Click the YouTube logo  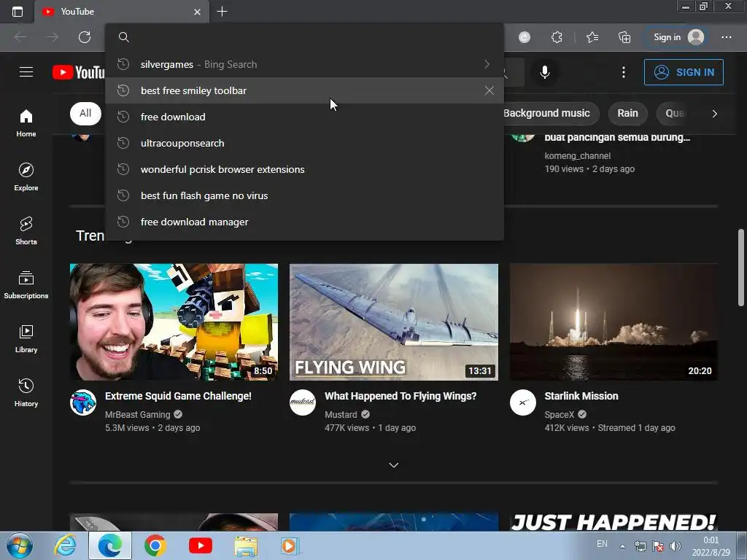tap(79, 72)
